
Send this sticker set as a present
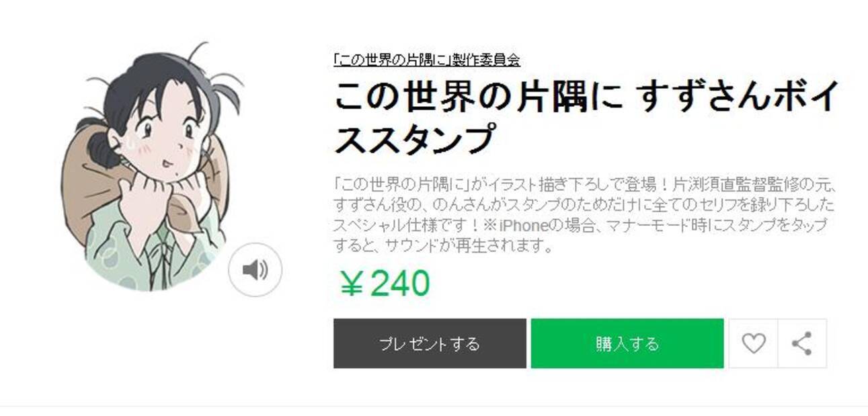pos(430,343)
